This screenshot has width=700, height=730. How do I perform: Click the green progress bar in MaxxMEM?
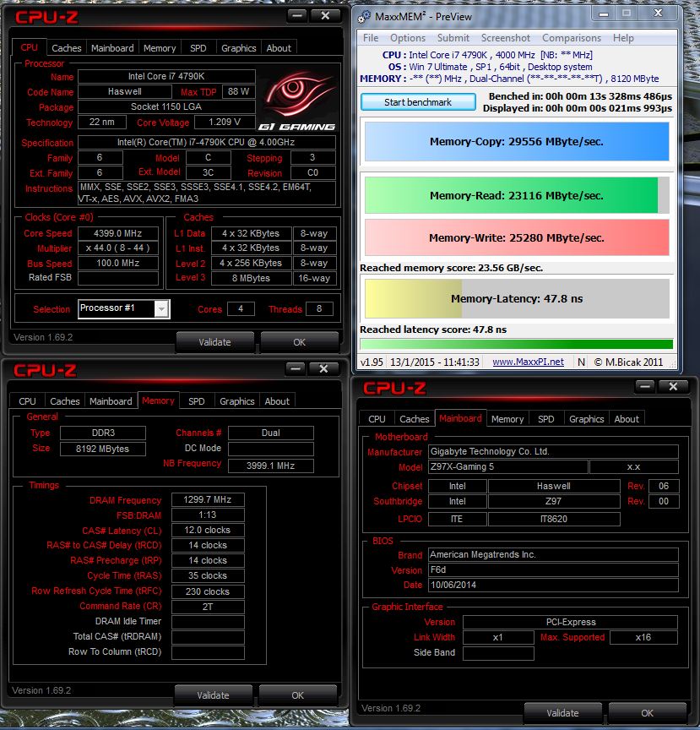[517, 344]
